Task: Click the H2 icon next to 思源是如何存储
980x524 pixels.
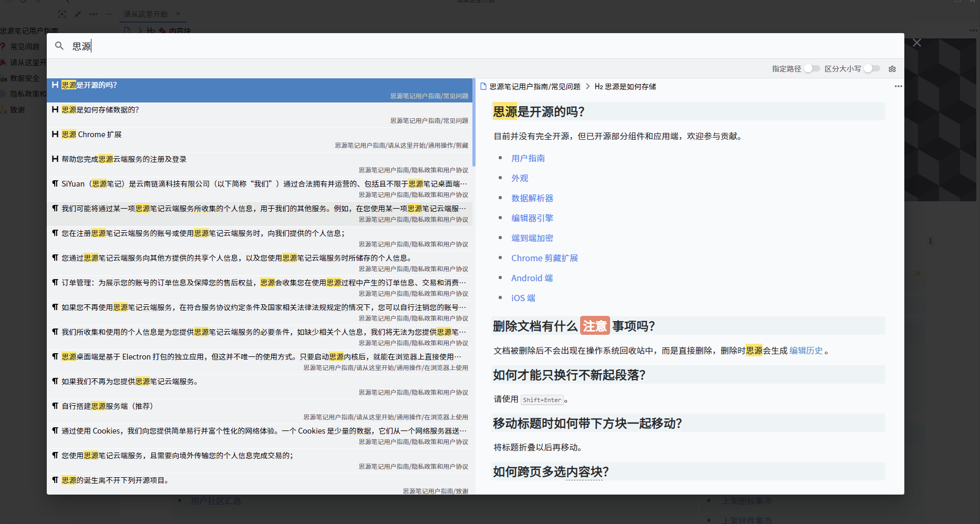Action: coord(598,87)
